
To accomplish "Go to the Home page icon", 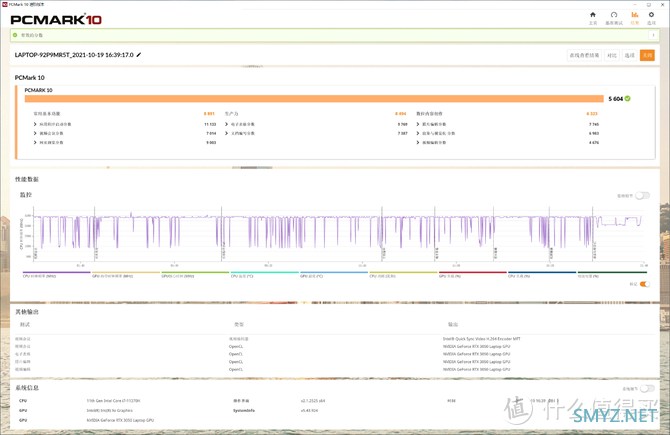I will (593, 15).
